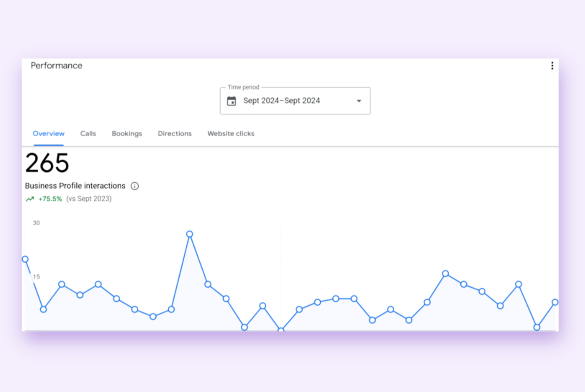Click the green upward trend arrow icon
585x392 pixels.
[x=29, y=199]
